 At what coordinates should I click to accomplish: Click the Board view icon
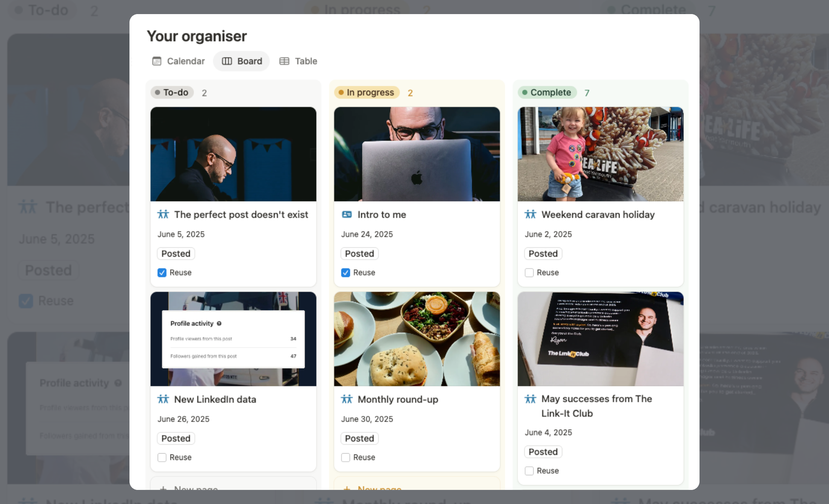[x=227, y=61]
